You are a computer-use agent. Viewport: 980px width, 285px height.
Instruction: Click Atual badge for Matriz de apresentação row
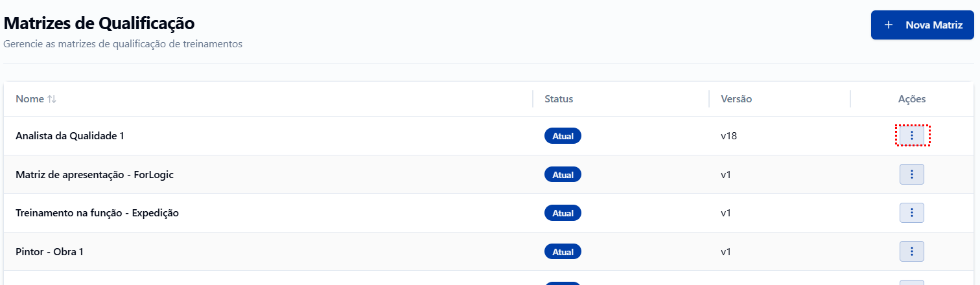[563, 174]
